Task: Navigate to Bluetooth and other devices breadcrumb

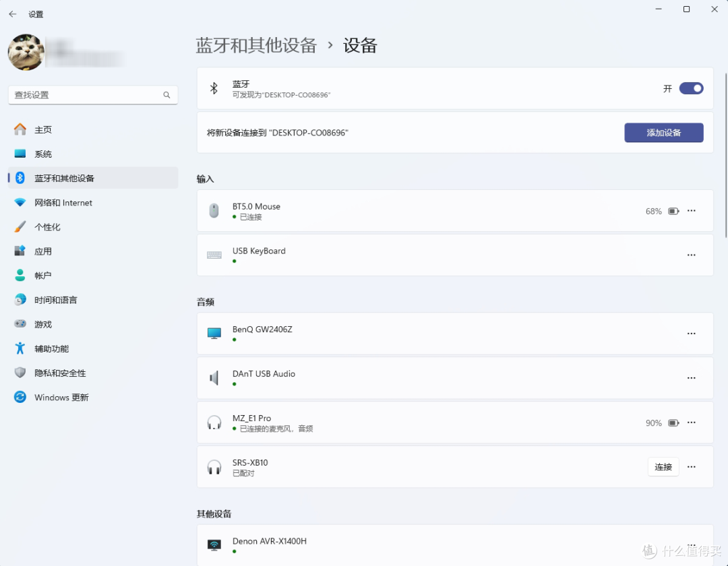Action: tap(256, 45)
